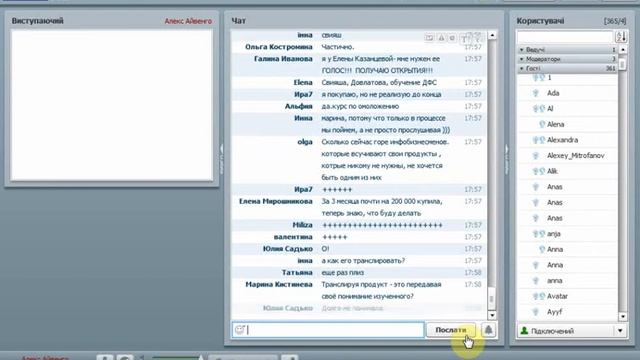Click the text size T icon in chat toolbar
This screenshot has height=360, width=640.
pyautogui.click(x=464, y=39)
